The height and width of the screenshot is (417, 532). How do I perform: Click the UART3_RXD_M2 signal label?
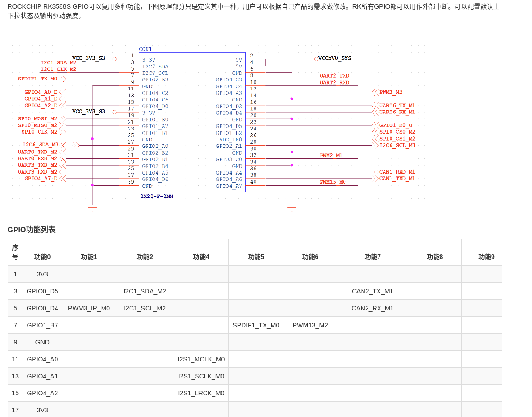click(37, 172)
